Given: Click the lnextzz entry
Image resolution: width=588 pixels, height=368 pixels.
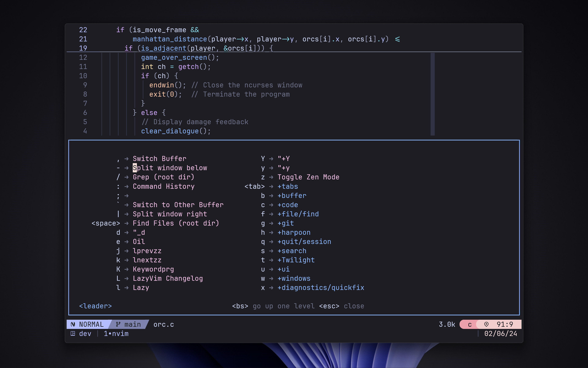Looking at the screenshot, I should coord(147,260).
